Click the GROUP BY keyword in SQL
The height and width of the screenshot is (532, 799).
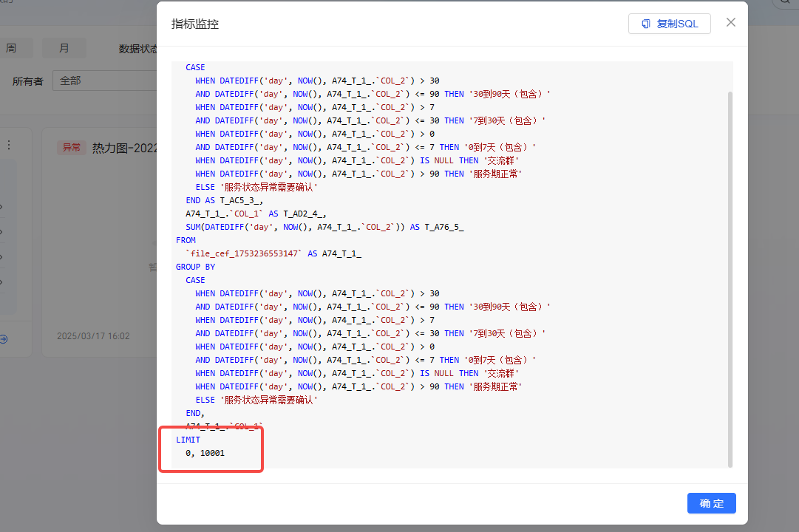coord(195,267)
